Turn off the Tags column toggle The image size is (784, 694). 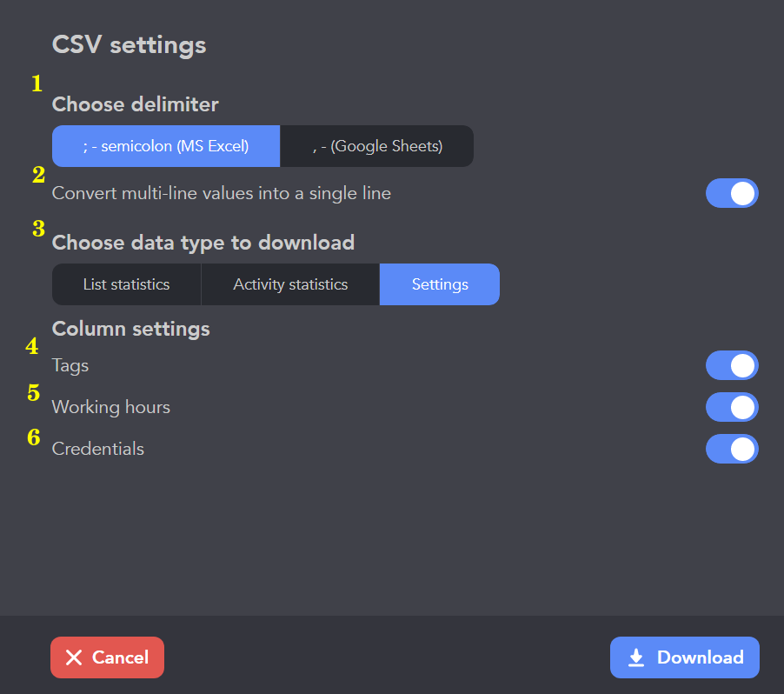click(732, 365)
